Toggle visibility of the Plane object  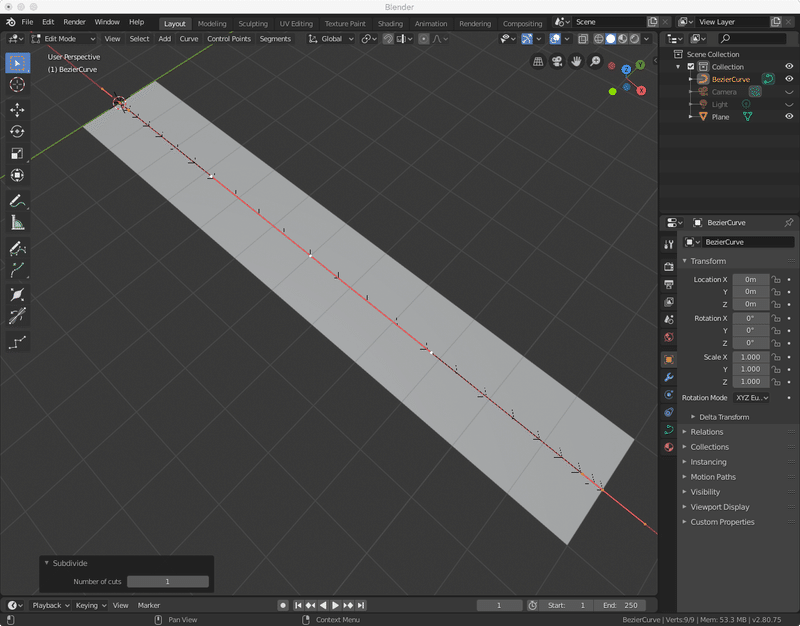coord(788,117)
